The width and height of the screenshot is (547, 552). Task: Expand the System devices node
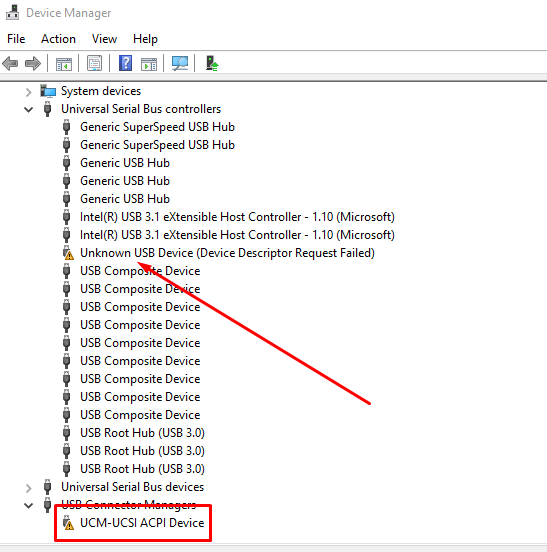tap(29, 92)
